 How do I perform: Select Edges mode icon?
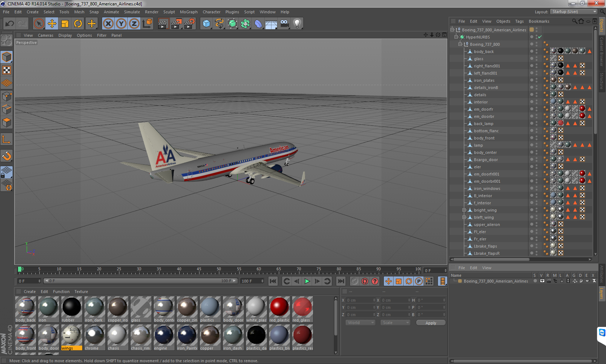pyautogui.click(x=6, y=109)
